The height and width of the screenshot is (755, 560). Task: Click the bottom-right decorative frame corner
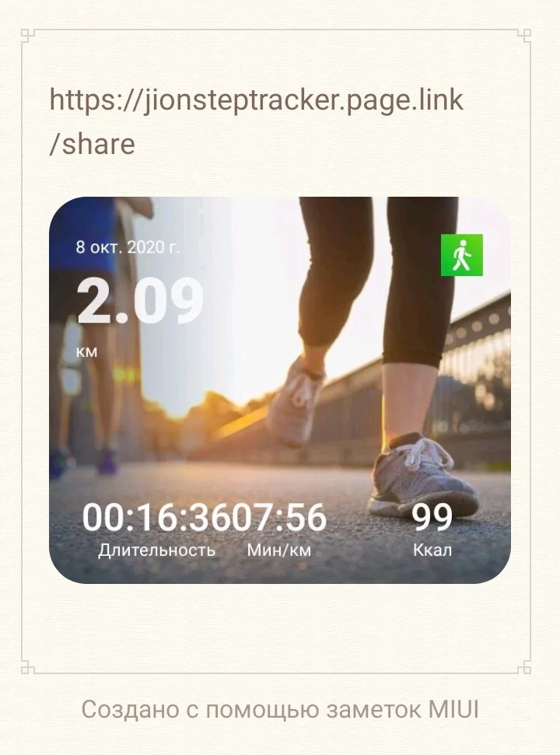524,667
